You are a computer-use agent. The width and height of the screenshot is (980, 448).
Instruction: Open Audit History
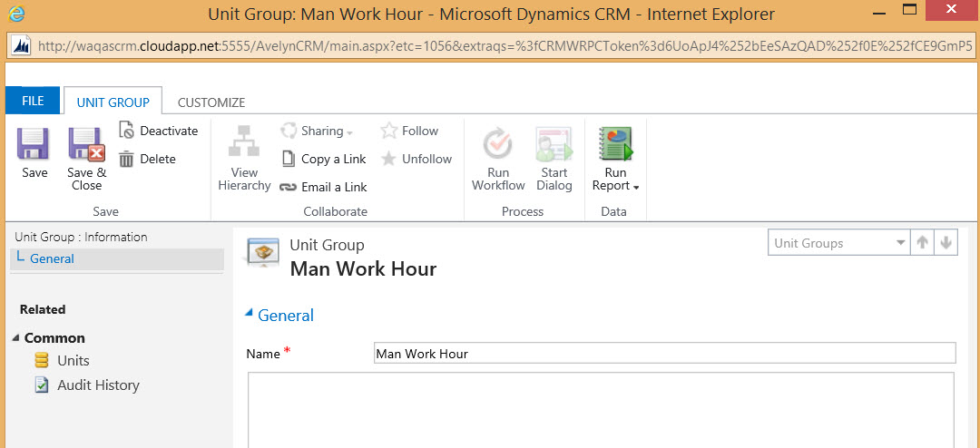point(87,385)
